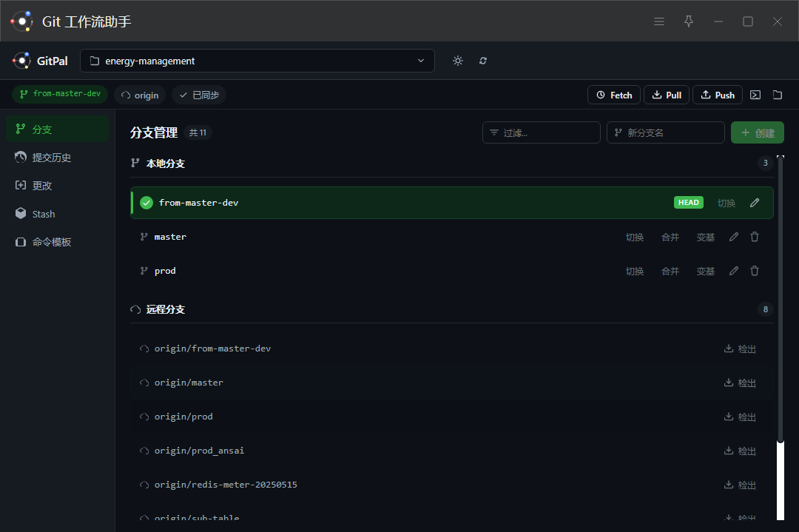Click 切换 for the prod branch

(635, 272)
